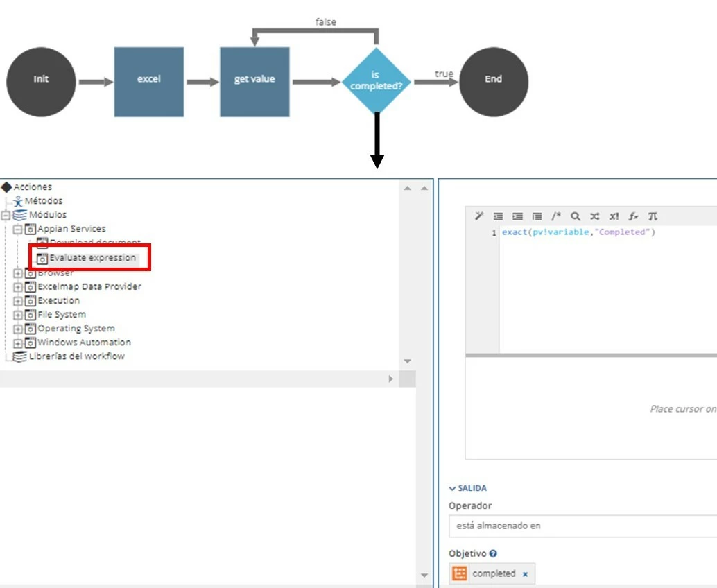Click the shuffle arrows toolbar icon
This screenshot has width=717, height=588.
594,216
